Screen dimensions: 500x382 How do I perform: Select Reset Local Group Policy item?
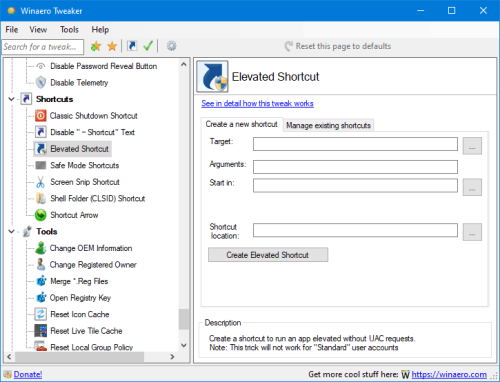click(92, 347)
